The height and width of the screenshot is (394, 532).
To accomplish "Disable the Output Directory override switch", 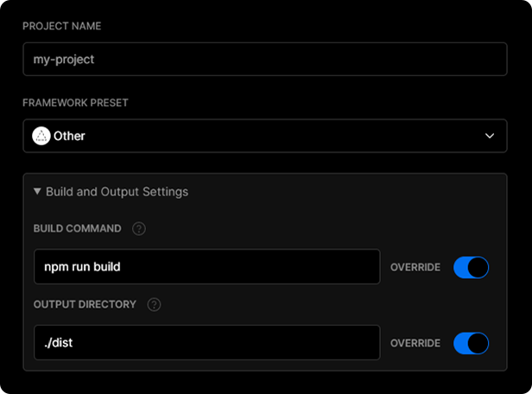I will coord(471,343).
